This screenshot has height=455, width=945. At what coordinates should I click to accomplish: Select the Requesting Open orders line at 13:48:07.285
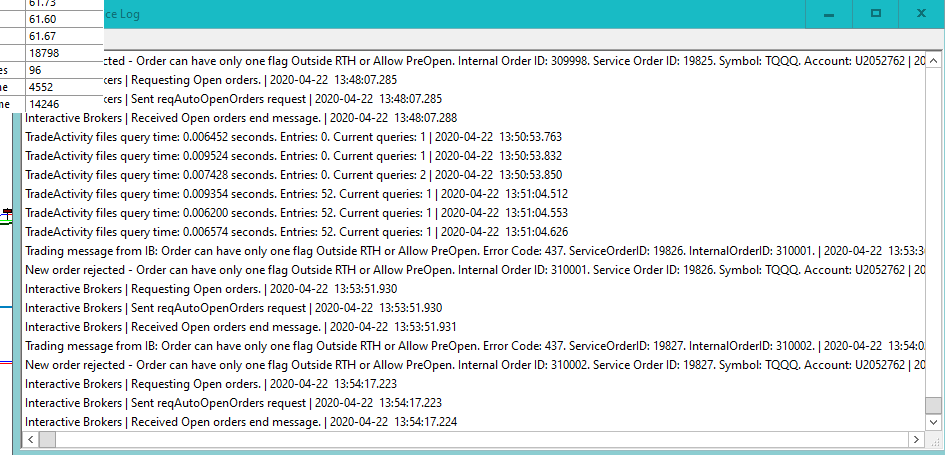point(250,80)
